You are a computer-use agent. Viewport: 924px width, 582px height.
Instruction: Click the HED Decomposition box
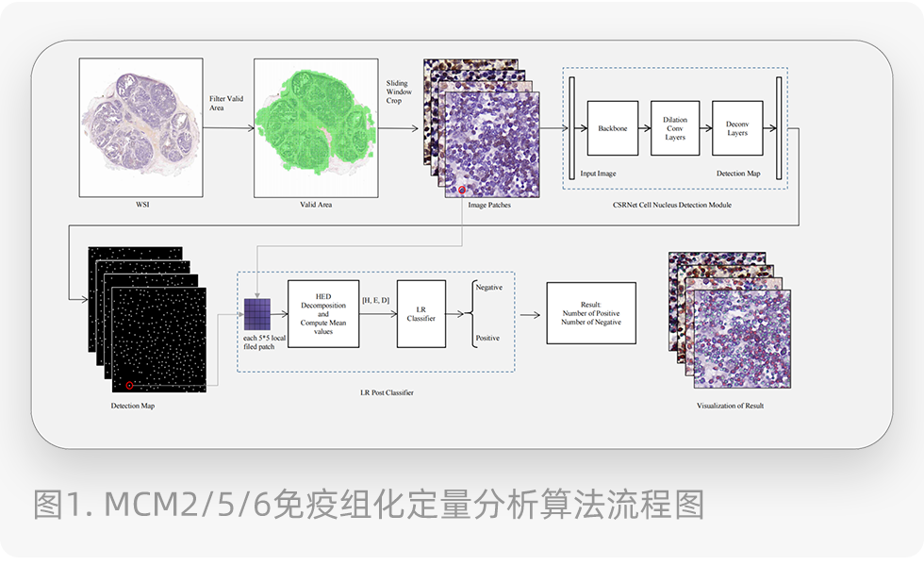(x=323, y=314)
